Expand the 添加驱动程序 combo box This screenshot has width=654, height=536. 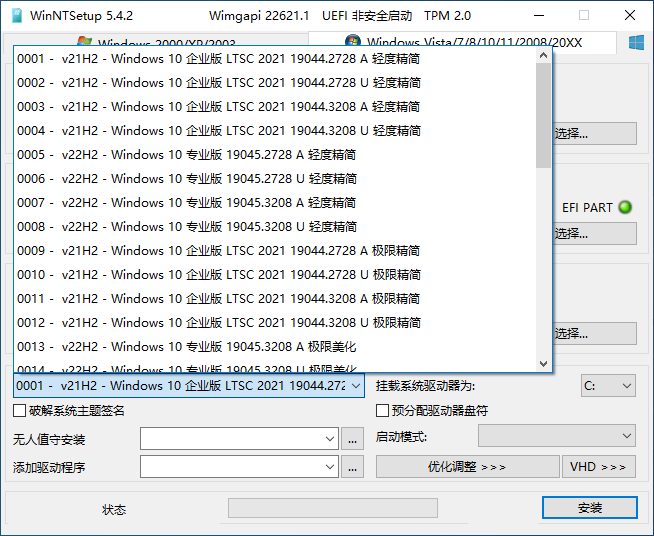(x=239, y=466)
